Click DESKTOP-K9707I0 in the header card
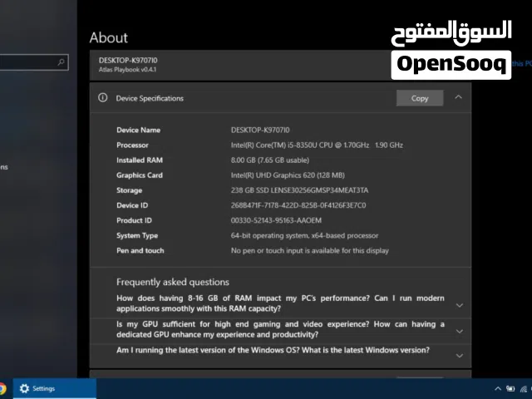 (128, 61)
